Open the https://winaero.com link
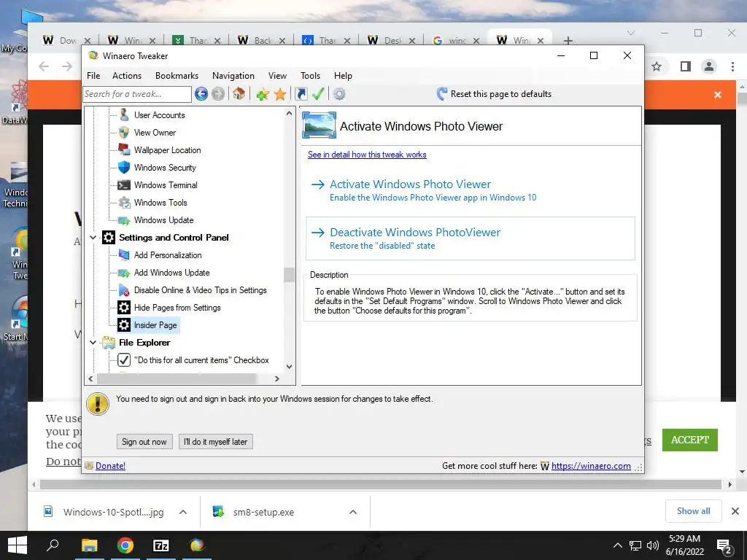The height and width of the screenshot is (560, 747). click(x=591, y=466)
